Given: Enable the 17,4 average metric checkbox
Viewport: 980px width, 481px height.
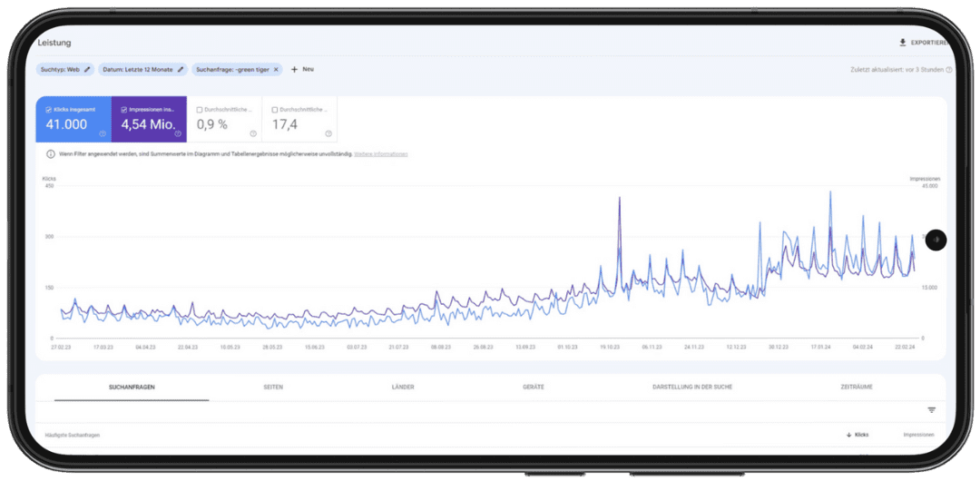Looking at the screenshot, I should point(275,110).
